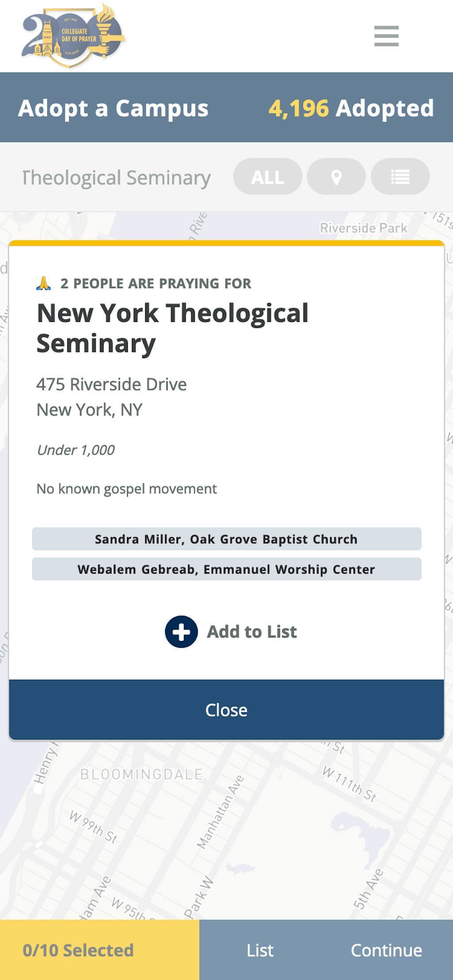Click the 0/10 Selected counter
The width and height of the screenshot is (453, 980).
[78, 950]
